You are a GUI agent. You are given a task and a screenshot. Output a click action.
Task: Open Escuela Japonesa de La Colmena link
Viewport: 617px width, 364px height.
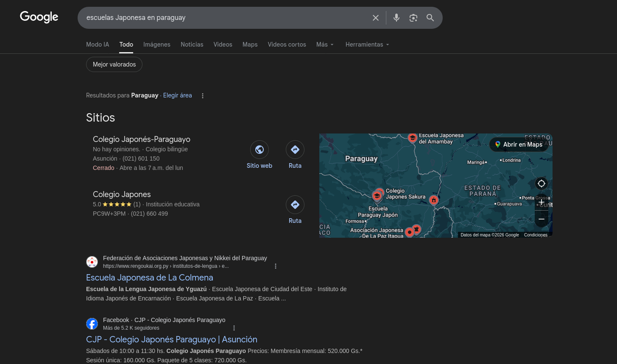(149, 278)
